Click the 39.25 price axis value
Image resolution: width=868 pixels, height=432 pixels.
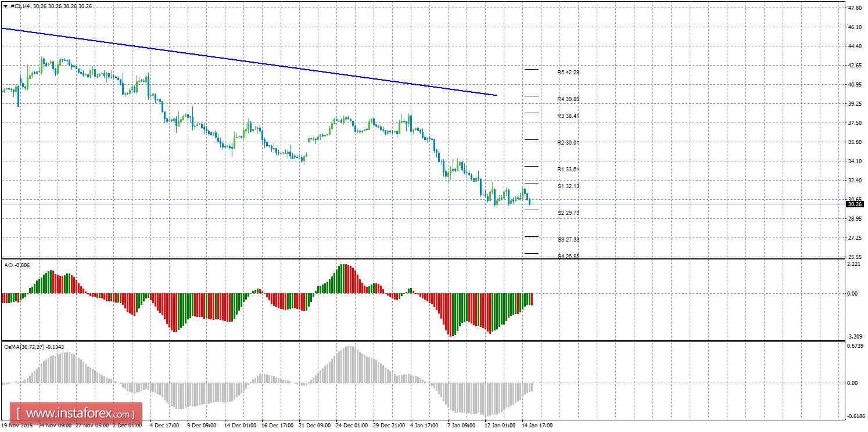click(855, 104)
